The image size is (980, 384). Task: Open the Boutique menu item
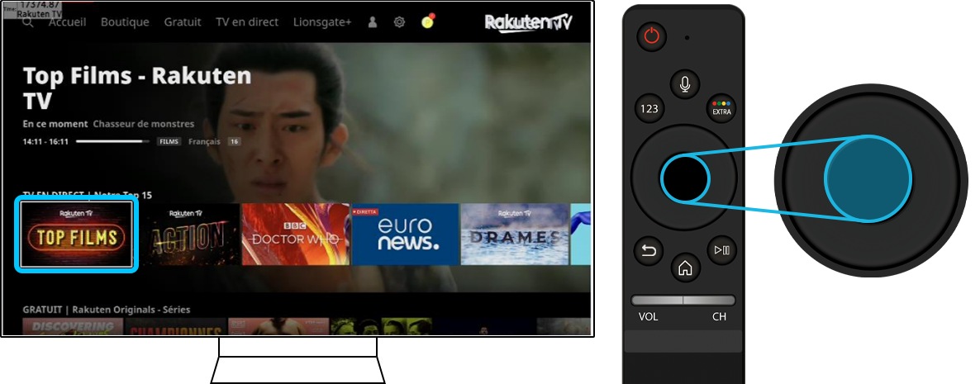(x=125, y=21)
